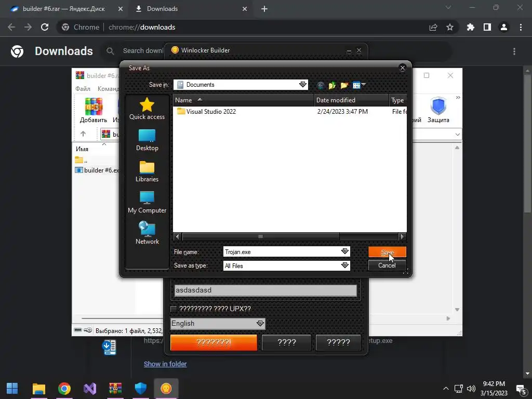Expand the Save as type dropdown

pyautogui.click(x=345, y=265)
